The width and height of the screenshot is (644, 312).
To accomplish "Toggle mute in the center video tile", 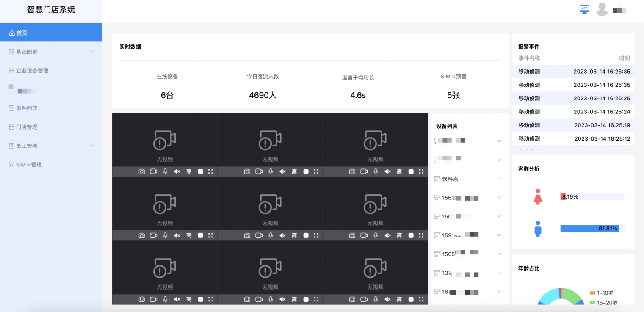I will coord(282,235).
